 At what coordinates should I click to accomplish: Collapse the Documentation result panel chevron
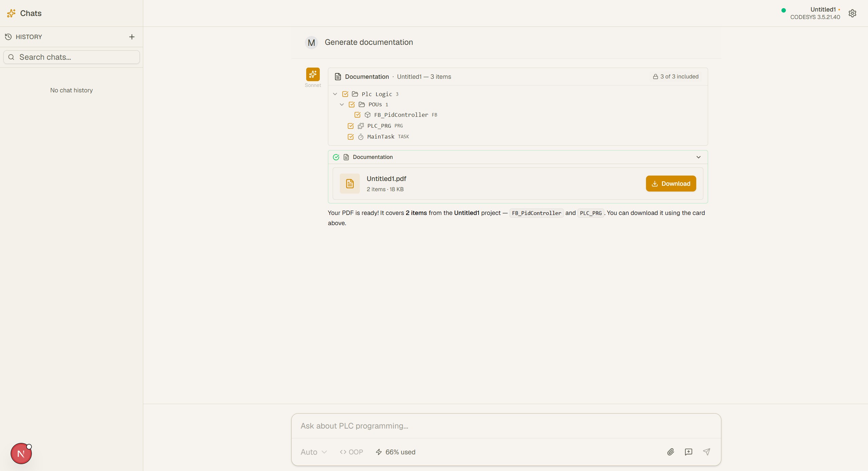coord(698,157)
